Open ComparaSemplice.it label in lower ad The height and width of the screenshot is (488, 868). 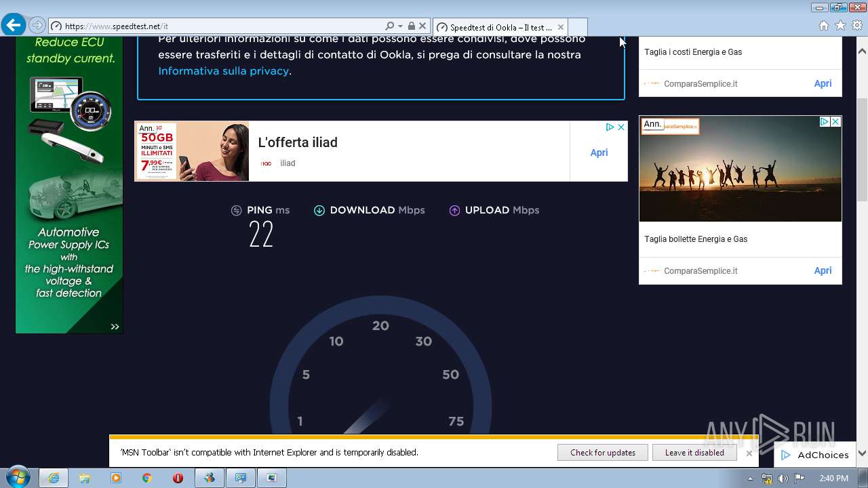(x=701, y=271)
